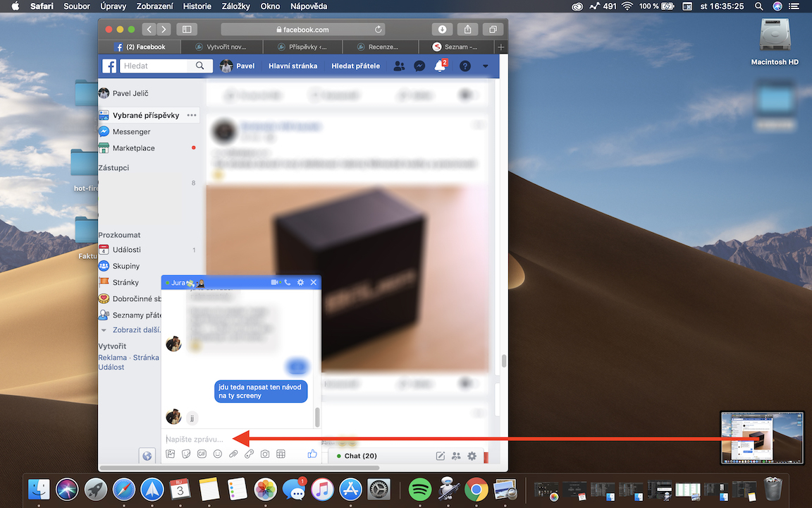812x508 pixels.
Task: Open Facebook account dropdown arrow
Action: point(485,66)
